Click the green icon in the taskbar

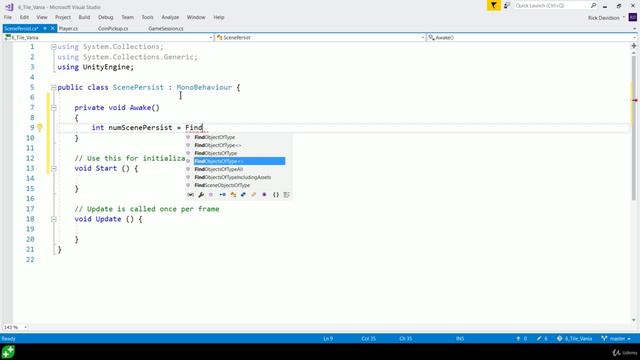pyautogui.click(x=8, y=352)
